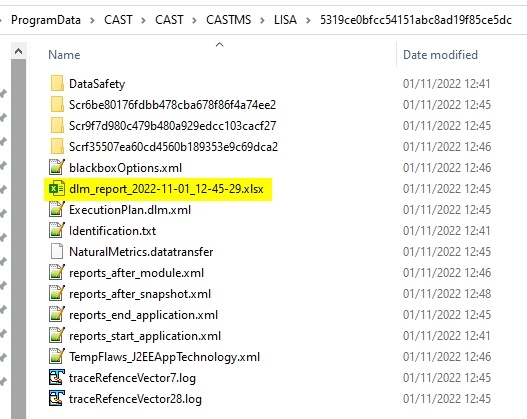Image resolution: width=527 pixels, height=419 pixels.
Task: Click traceRefenceVector28.log file icon
Action: (57, 399)
